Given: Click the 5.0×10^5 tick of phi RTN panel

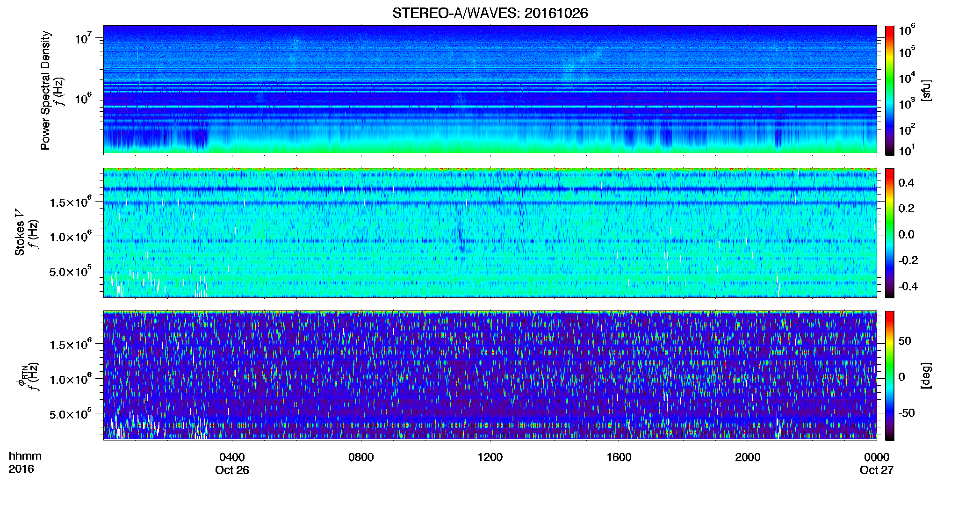Looking at the screenshot, I should (71, 414).
